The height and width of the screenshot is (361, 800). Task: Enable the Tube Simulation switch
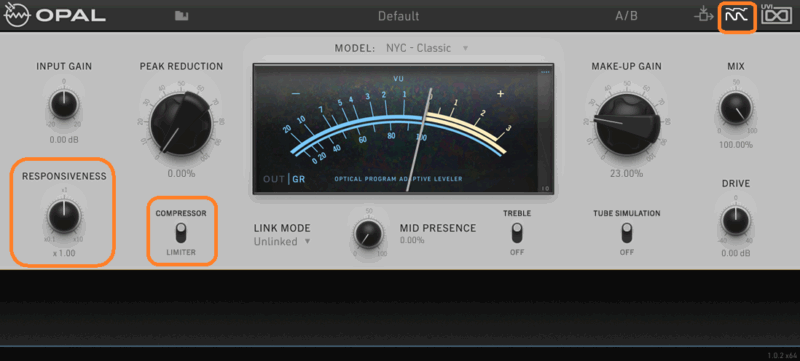[627, 233]
